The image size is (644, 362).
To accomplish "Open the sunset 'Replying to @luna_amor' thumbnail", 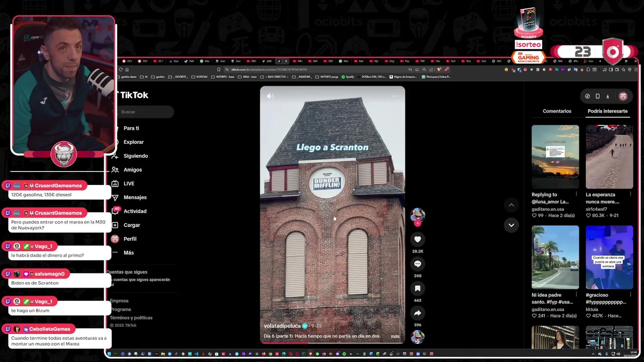I will coord(555,157).
